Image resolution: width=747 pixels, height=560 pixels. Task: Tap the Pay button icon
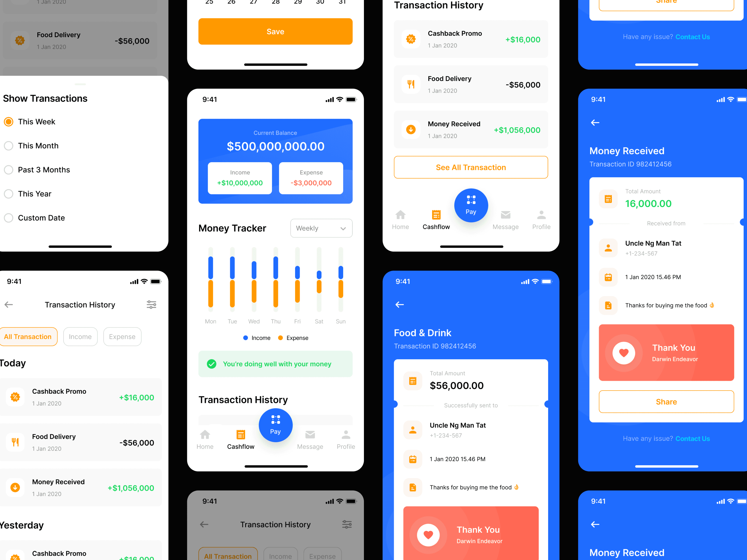275,424
